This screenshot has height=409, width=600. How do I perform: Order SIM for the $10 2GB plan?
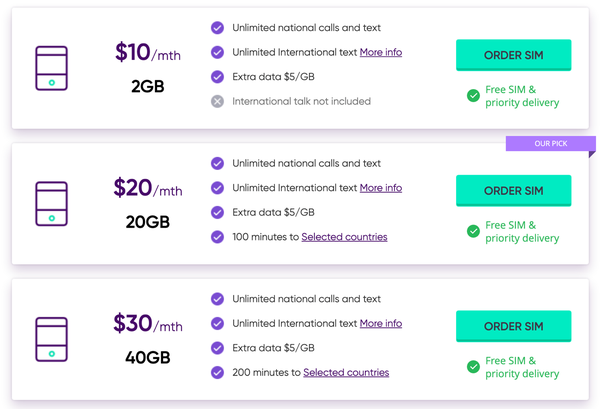point(514,55)
